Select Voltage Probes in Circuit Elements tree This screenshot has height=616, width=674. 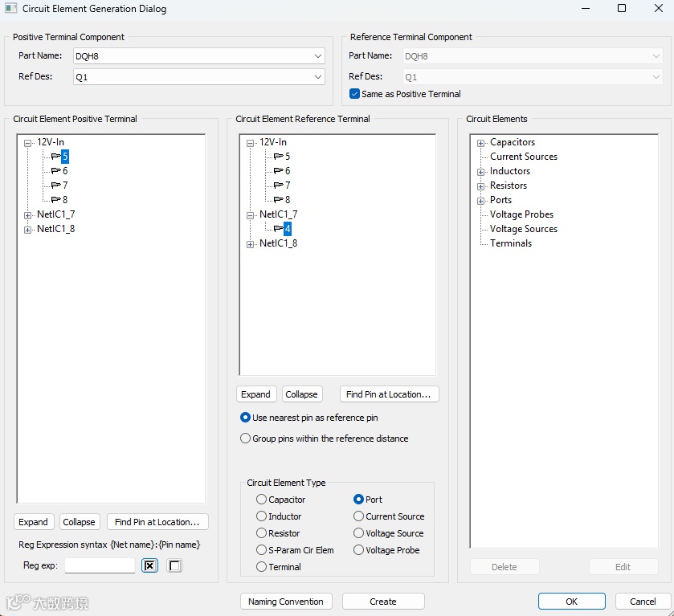pos(521,214)
